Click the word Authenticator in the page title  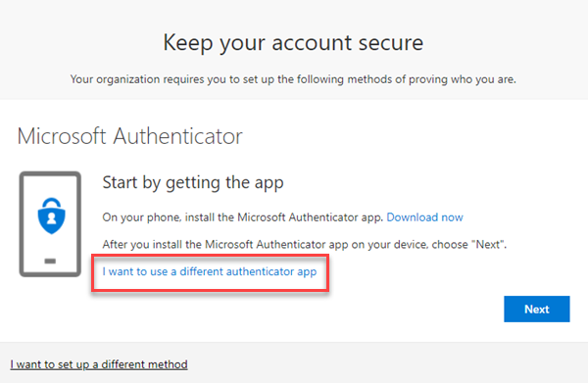tap(177, 136)
